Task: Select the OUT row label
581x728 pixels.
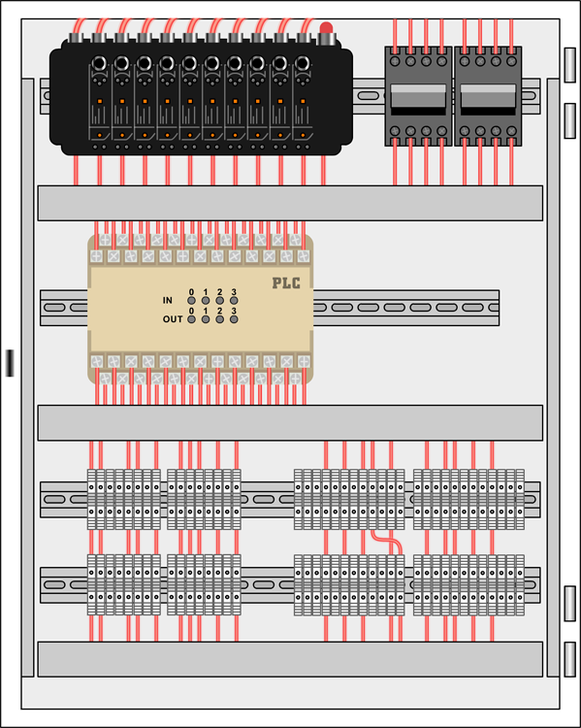Action: 173,319
